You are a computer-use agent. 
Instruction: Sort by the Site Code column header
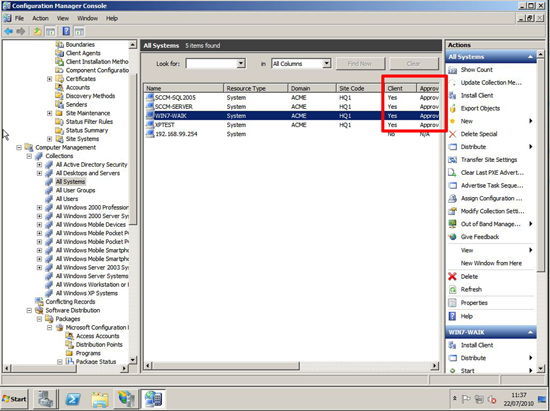(x=360, y=88)
